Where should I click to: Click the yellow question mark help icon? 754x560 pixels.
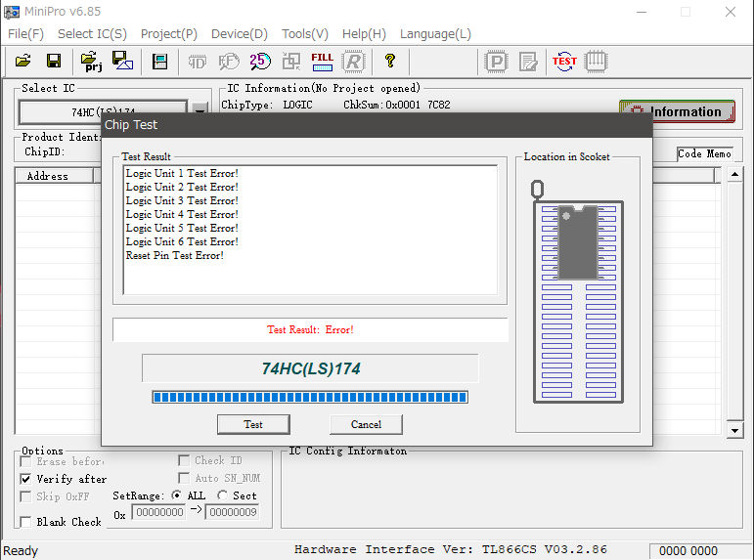click(x=389, y=61)
